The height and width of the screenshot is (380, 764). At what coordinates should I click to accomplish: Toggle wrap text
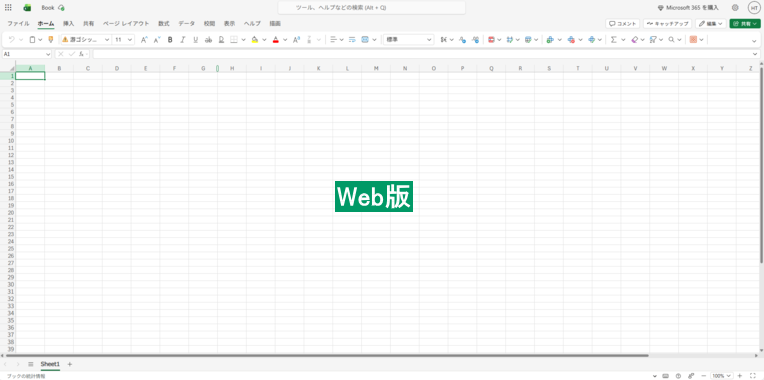(352, 40)
